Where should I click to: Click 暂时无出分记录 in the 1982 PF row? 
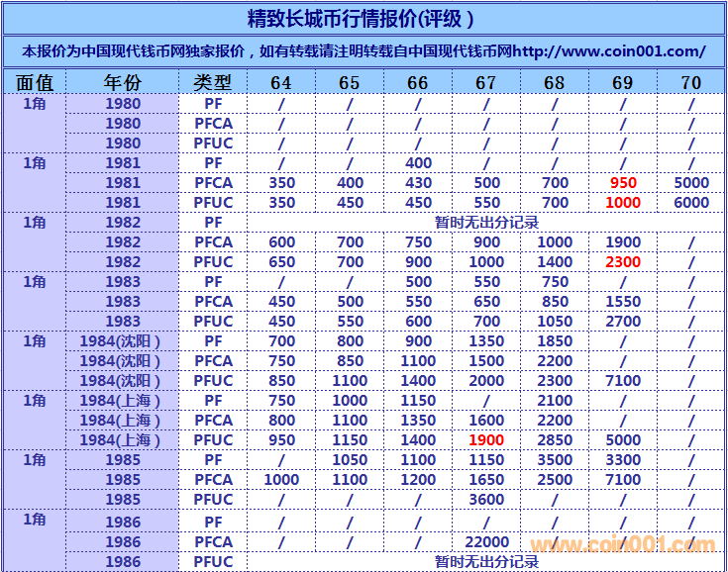coord(486,223)
